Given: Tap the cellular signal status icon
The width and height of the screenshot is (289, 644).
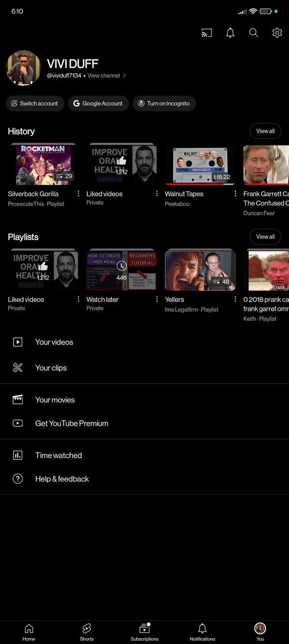Looking at the screenshot, I should click(243, 11).
